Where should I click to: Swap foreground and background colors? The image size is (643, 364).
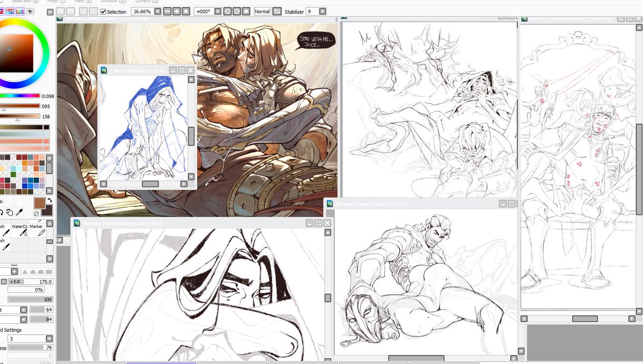[x=50, y=200]
